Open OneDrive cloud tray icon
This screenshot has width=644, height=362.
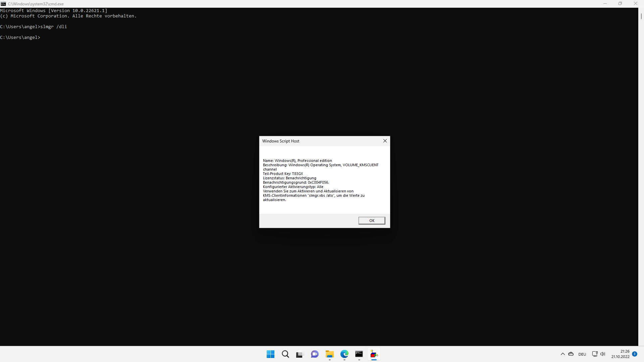(x=571, y=354)
